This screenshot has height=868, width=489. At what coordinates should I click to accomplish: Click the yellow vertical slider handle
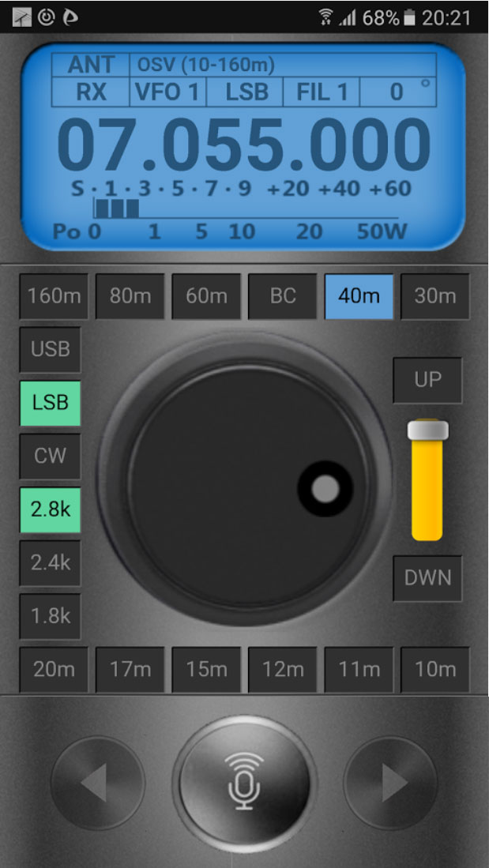click(x=427, y=430)
